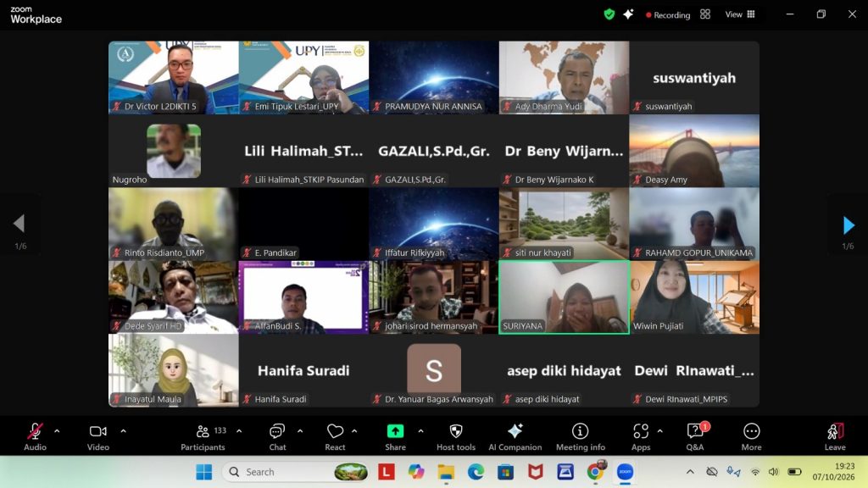This screenshot has width=868, height=488.
Task: Select Wiwin Pujiati's video tile
Action: point(694,297)
